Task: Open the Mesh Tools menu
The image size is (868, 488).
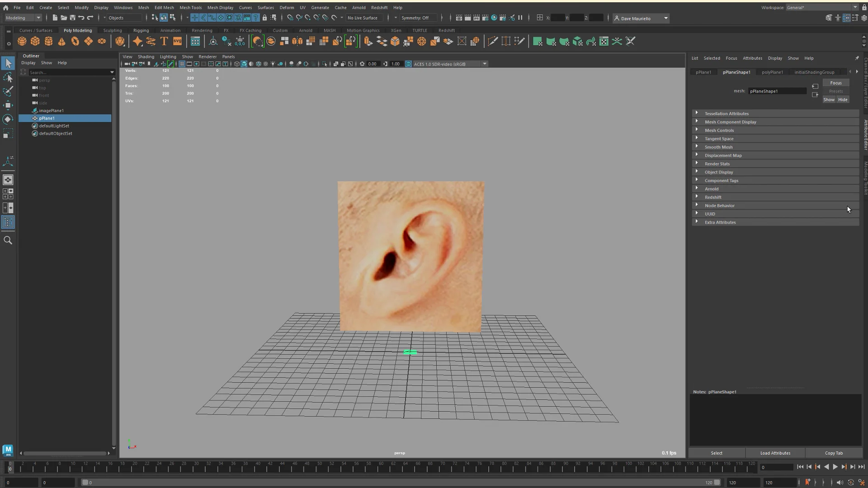Action: tap(190, 7)
